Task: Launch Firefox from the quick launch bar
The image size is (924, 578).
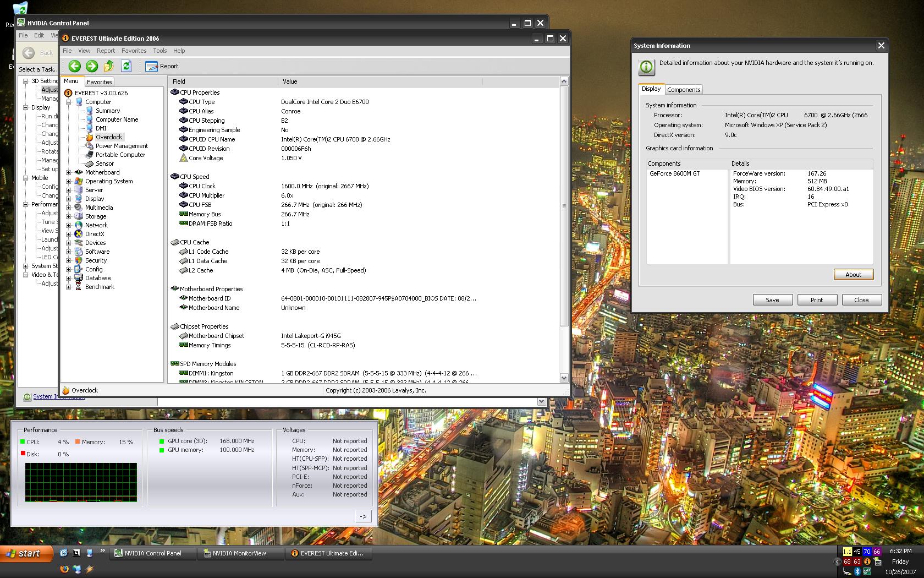Action: coord(64,569)
